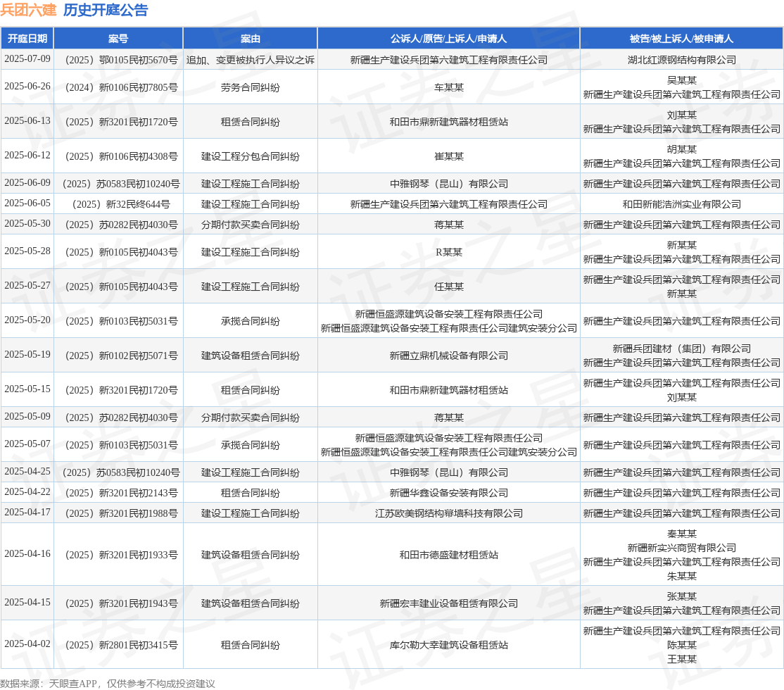Select case number (2025)新3201民初2143号
Screen dimensions: 784x690
pyautogui.click(x=121, y=494)
